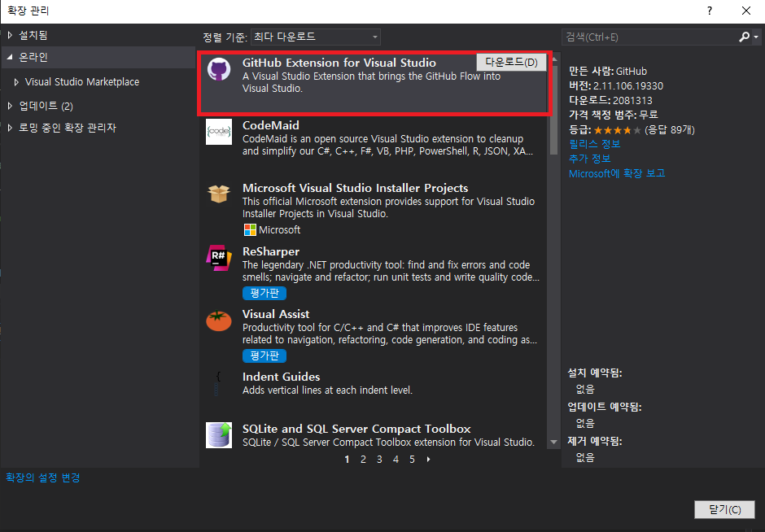Expand the 설치됨 tree node
The height and width of the screenshot is (532, 765).
11,35
